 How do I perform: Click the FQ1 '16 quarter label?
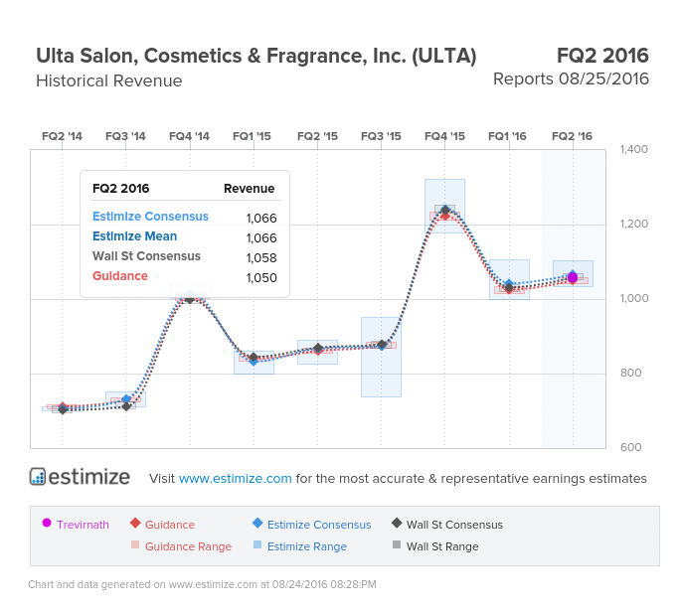[507, 136]
